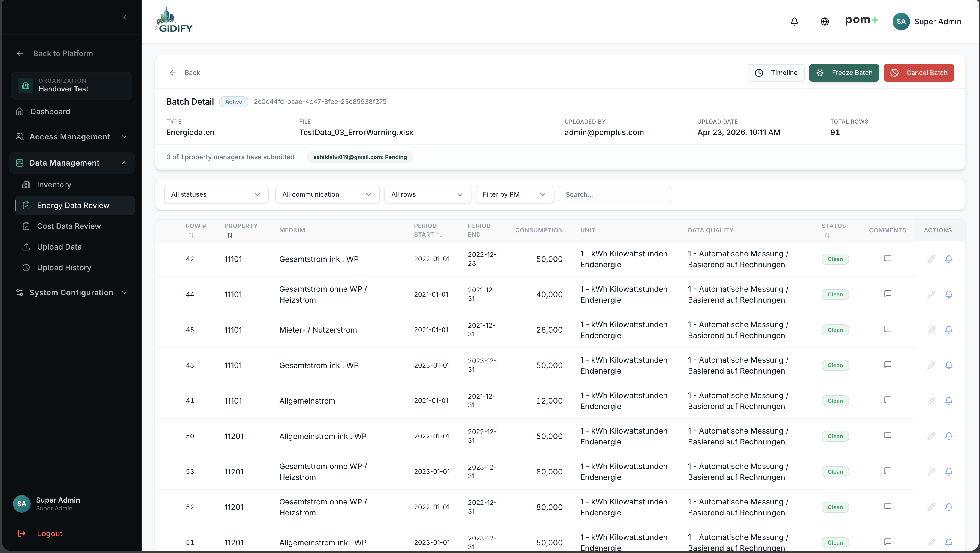Click the GIDIFY logo
980x553 pixels.
(x=174, y=20)
